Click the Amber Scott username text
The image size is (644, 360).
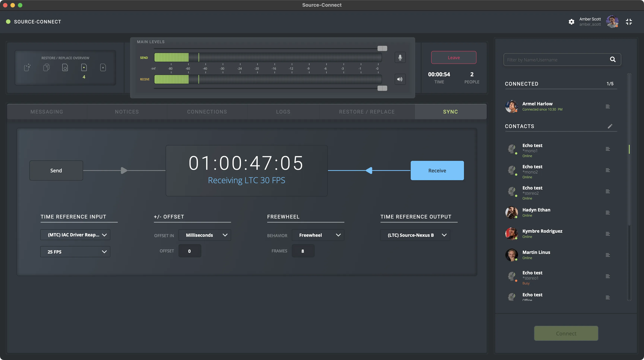point(590,24)
